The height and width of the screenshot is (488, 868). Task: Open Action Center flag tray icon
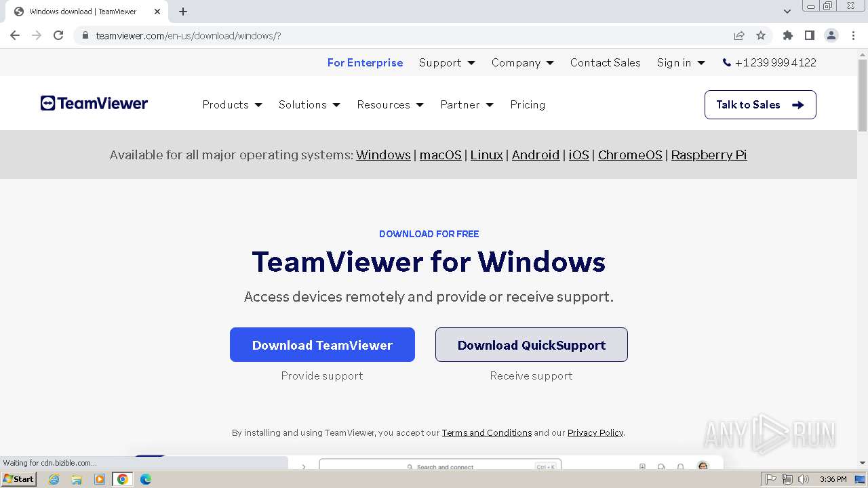tap(771, 479)
